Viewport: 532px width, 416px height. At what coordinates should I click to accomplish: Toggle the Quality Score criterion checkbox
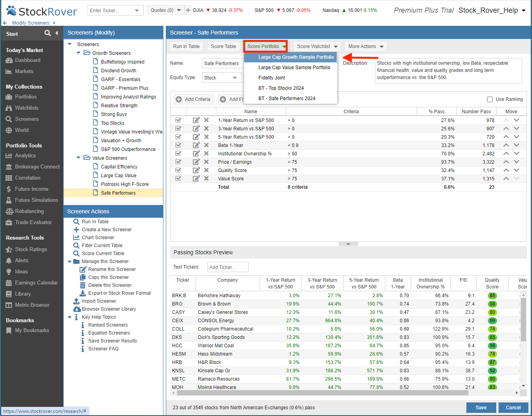[x=178, y=170]
